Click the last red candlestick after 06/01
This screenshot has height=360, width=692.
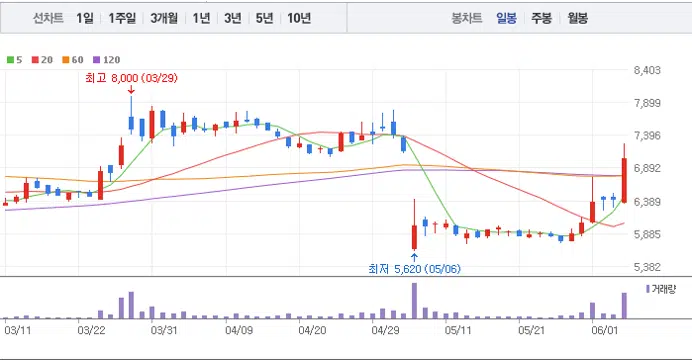pos(624,173)
